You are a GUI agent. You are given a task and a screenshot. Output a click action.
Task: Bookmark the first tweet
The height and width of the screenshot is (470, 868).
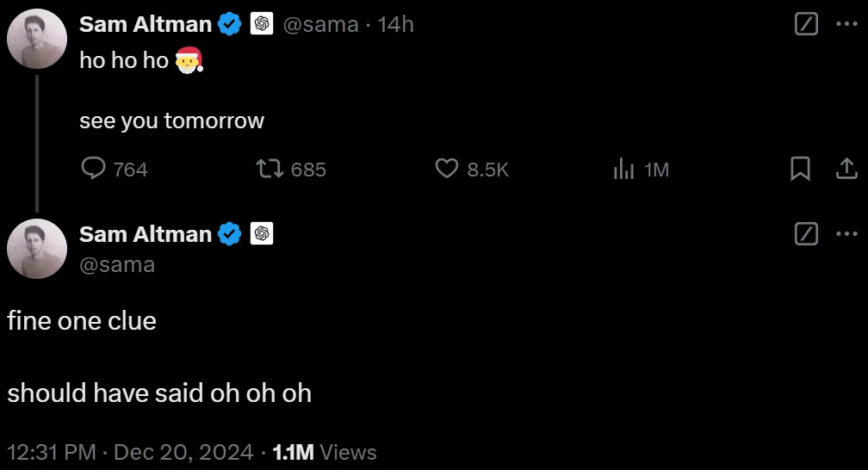(x=800, y=169)
